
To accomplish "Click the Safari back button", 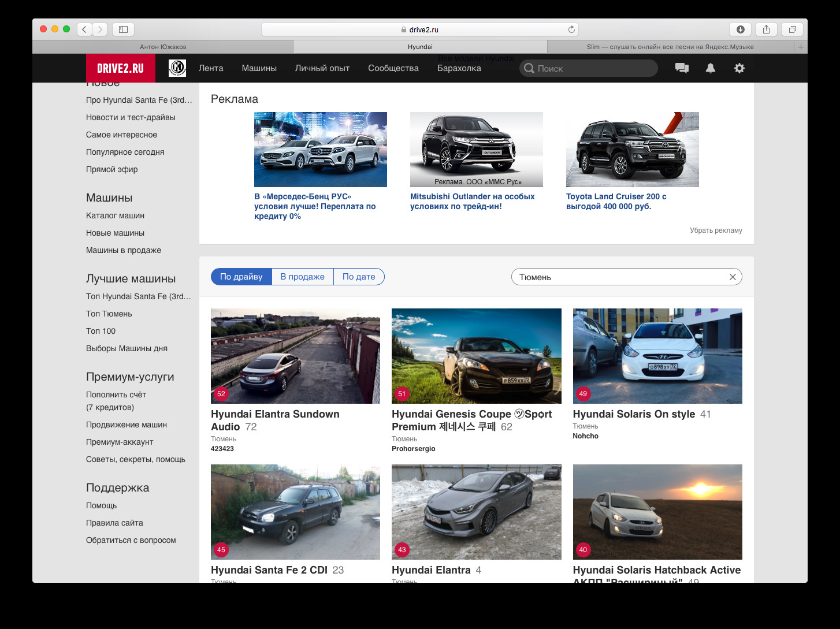I will tap(84, 29).
